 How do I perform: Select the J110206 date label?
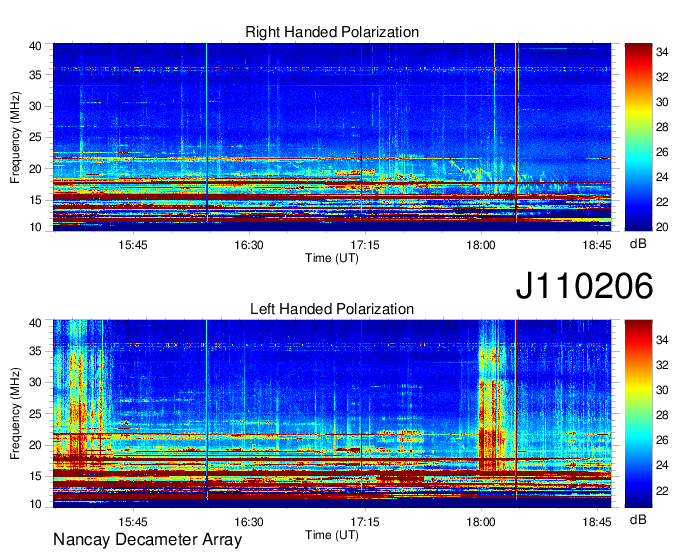pyautogui.click(x=584, y=286)
